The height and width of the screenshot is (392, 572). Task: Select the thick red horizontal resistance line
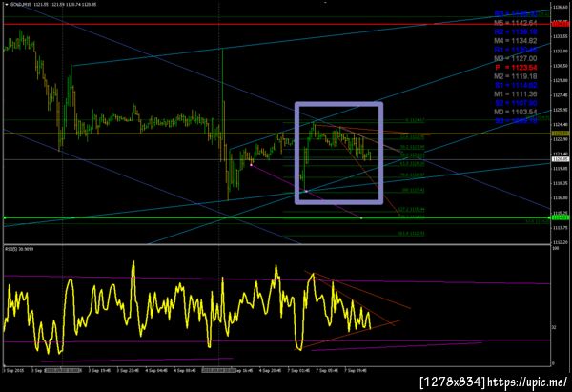[277, 24]
